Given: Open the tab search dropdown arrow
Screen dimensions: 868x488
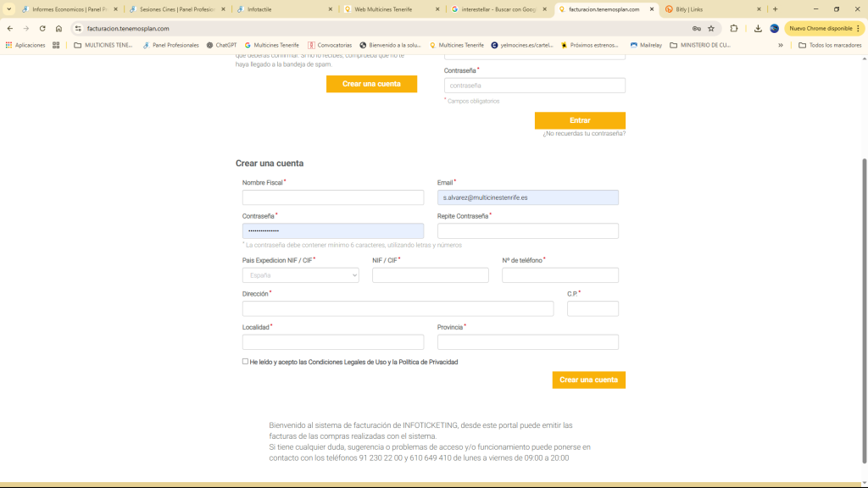Looking at the screenshot, I should (8, 9).
